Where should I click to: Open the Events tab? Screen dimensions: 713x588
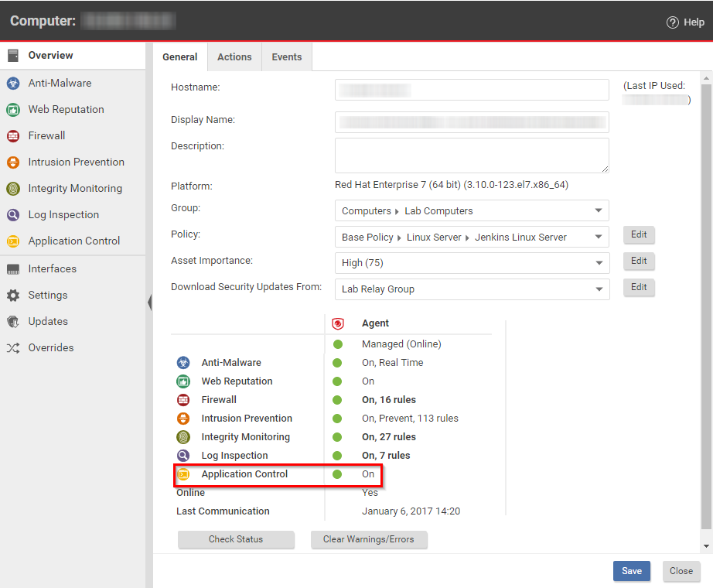[286, 56]
